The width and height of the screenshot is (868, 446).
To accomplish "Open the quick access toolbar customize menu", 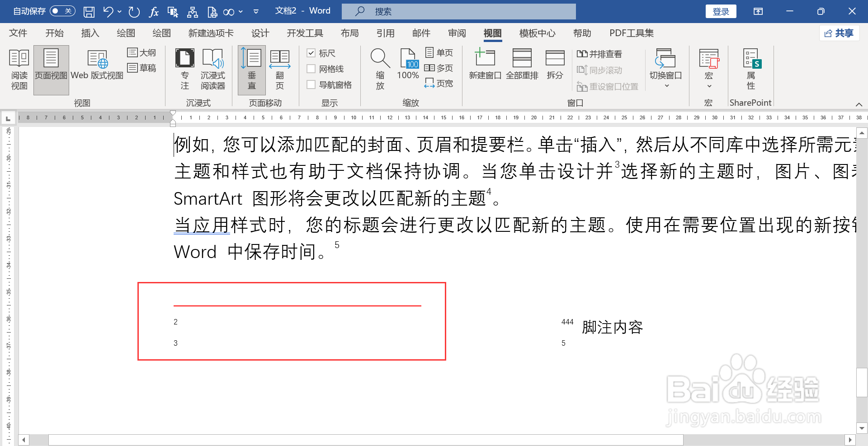I will (x=256, y=11).
